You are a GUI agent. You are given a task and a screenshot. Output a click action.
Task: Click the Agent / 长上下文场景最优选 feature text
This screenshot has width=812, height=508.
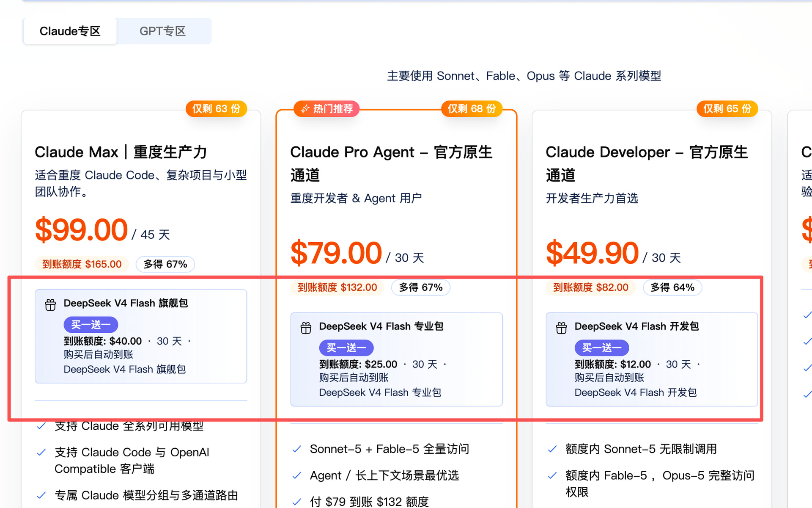[384, 476]
